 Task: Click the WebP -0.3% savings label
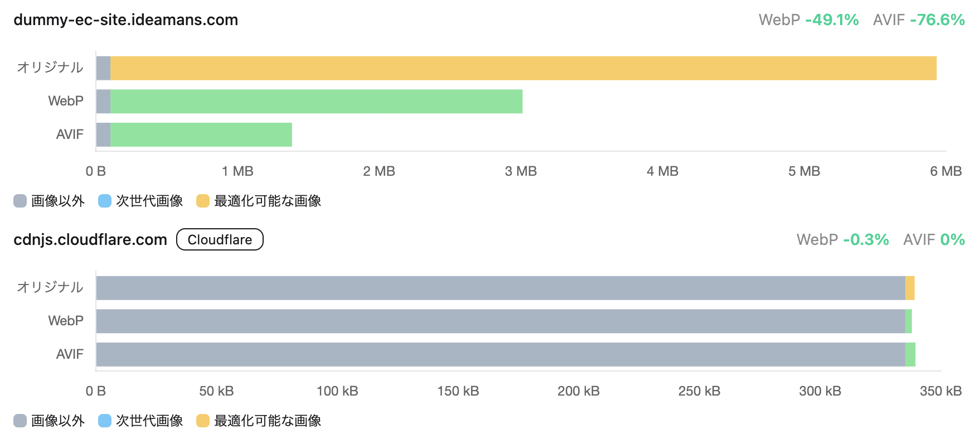click(x=842, y=240)
